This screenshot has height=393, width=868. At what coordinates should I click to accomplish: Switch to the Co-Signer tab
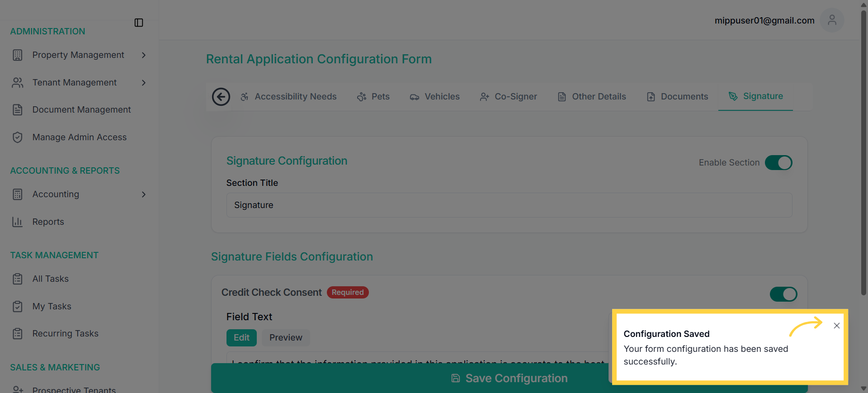coord(509,97)
